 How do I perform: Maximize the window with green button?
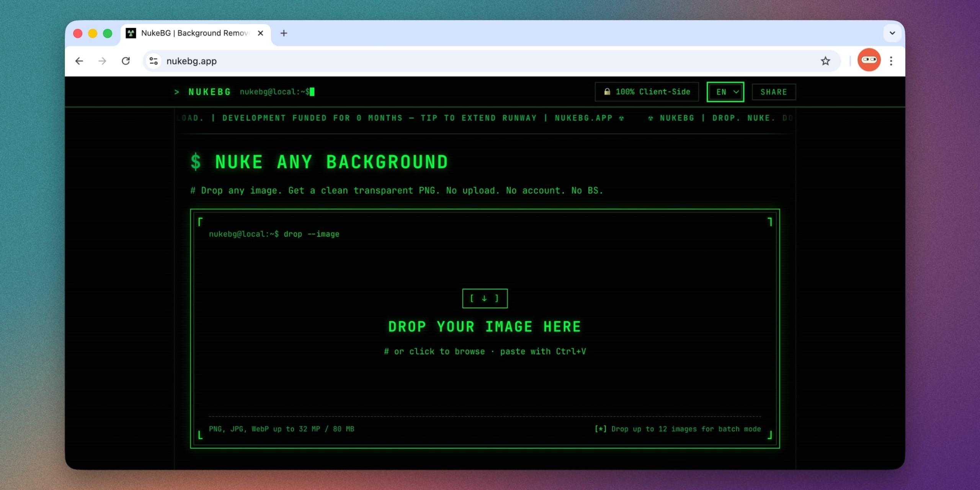[108, 33]
